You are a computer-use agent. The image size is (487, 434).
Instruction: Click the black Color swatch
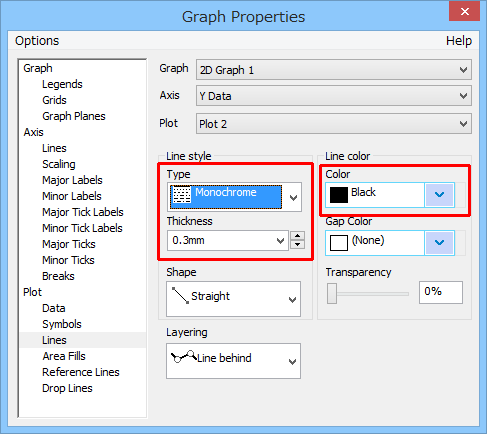pos(339,195)
